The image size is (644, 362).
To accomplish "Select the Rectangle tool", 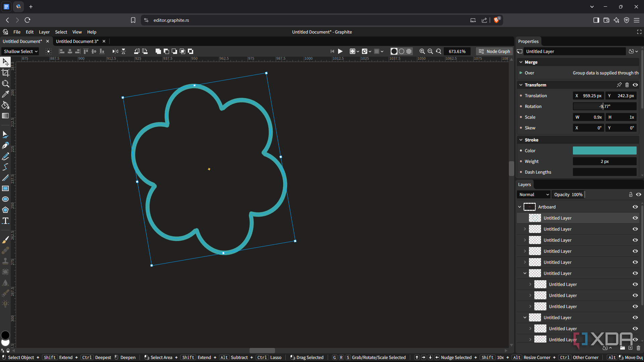I will [5, 188].
